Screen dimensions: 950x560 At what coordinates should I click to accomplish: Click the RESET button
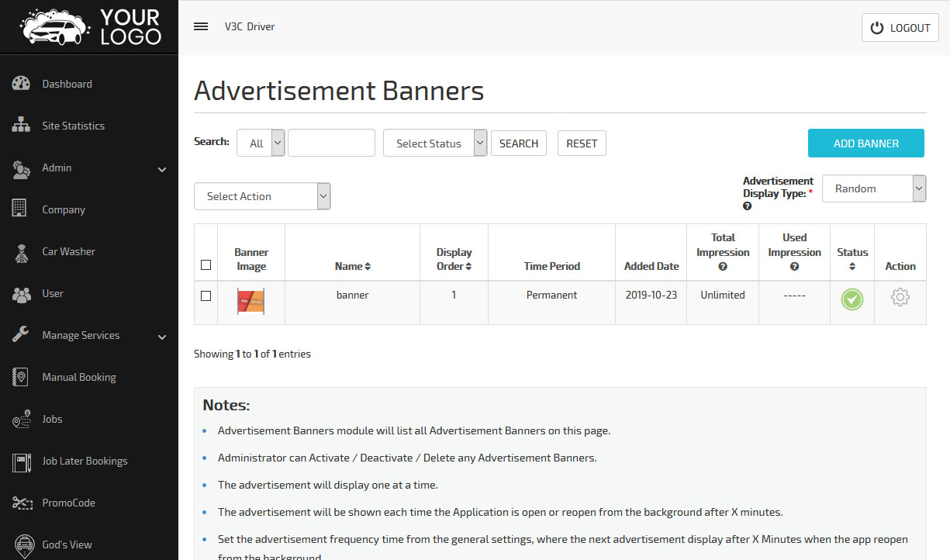click(582, 143)
